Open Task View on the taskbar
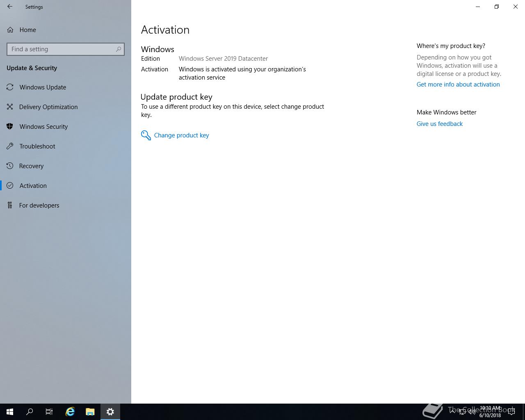This screenshot has height=420, width=525. pos(49,412)
